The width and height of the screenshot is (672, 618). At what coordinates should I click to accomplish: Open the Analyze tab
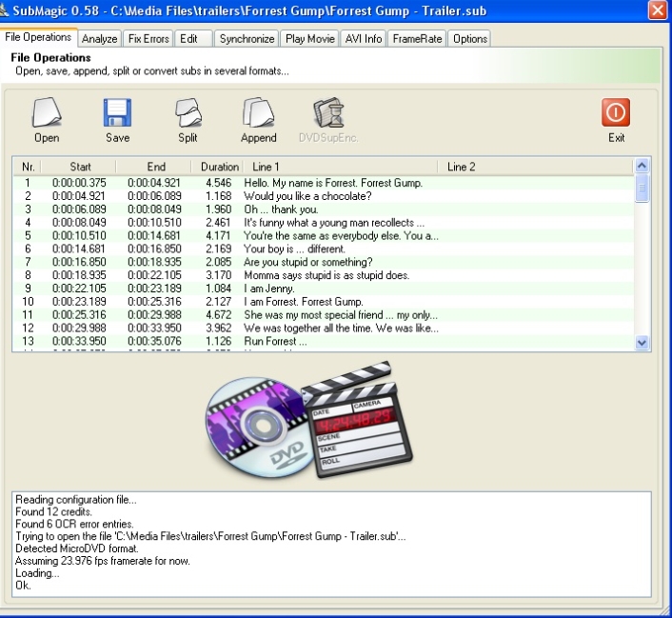(x=99, y=39)
